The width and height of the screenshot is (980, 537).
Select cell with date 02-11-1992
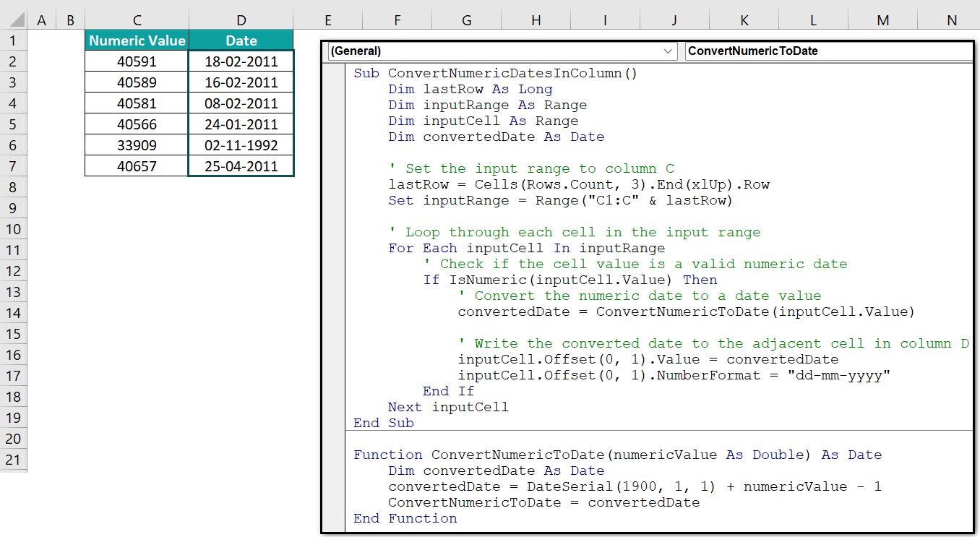pos(241,145)
